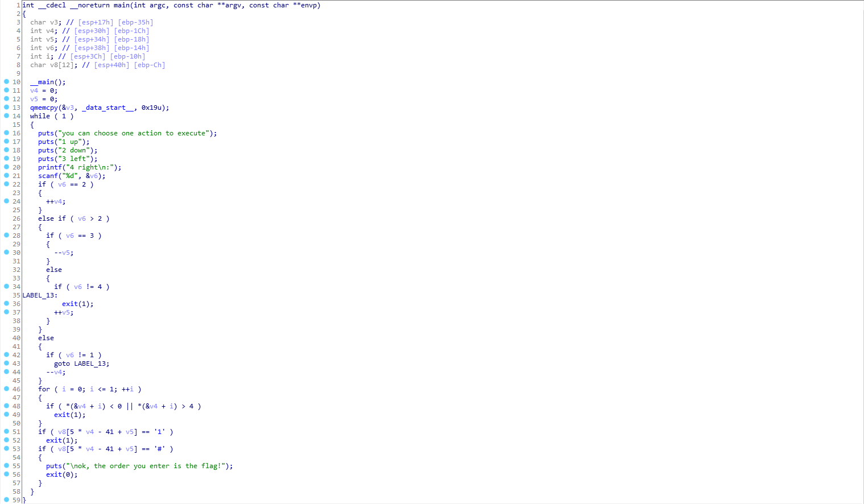Click comment '[esp+30h] [ebp-1Ch]'
This screenshot has height=504, width=864.
[x=111, y=31]
